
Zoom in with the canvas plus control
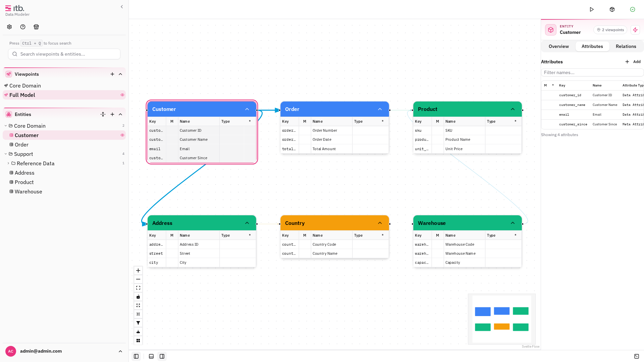click(138, 270)
